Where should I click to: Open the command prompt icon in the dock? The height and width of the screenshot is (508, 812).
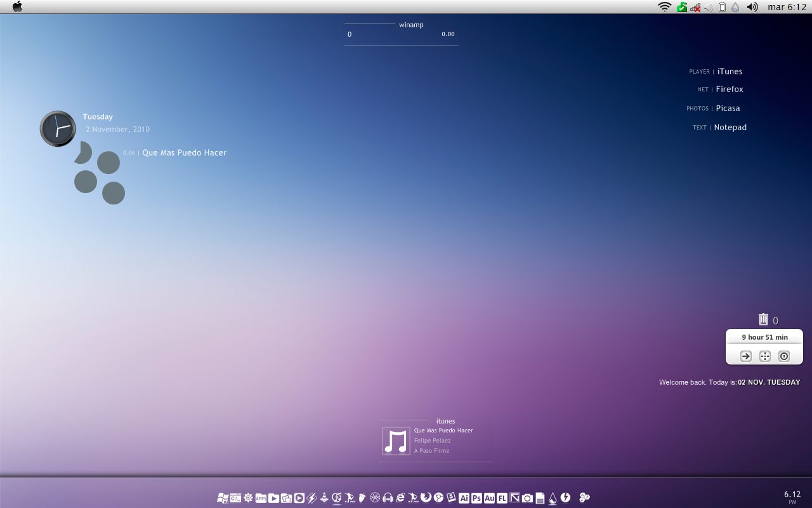tap(235, 498)
